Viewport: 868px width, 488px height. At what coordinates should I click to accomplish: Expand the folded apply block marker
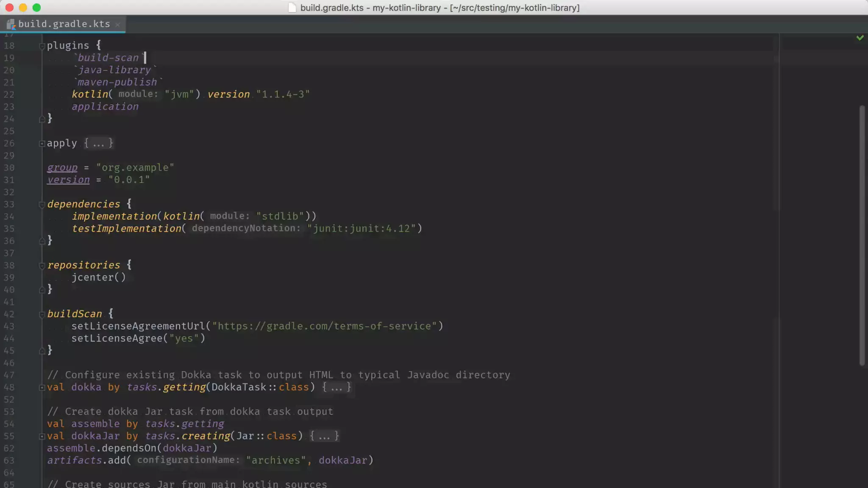click(42, 144)
